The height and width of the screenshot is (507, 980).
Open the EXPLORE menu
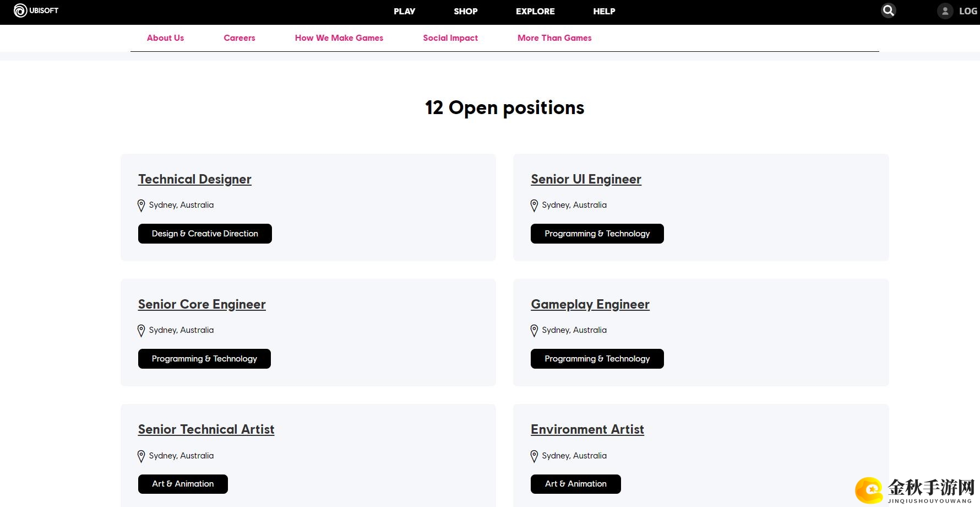click(x=535, y=11)
